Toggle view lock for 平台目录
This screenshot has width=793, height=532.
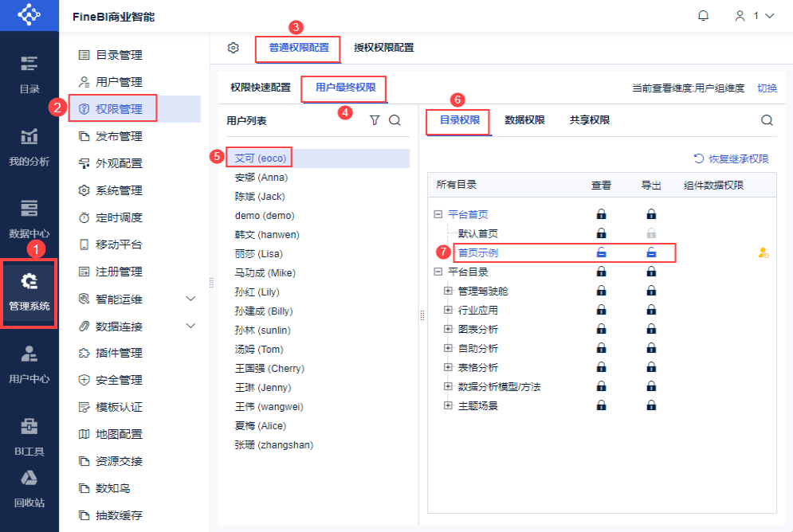click(x=601, y=272)
